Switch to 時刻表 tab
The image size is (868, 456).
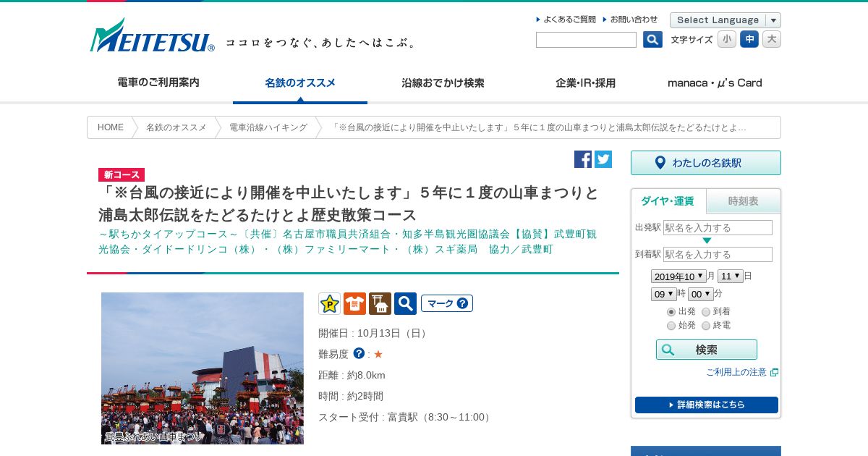(744, 201)
